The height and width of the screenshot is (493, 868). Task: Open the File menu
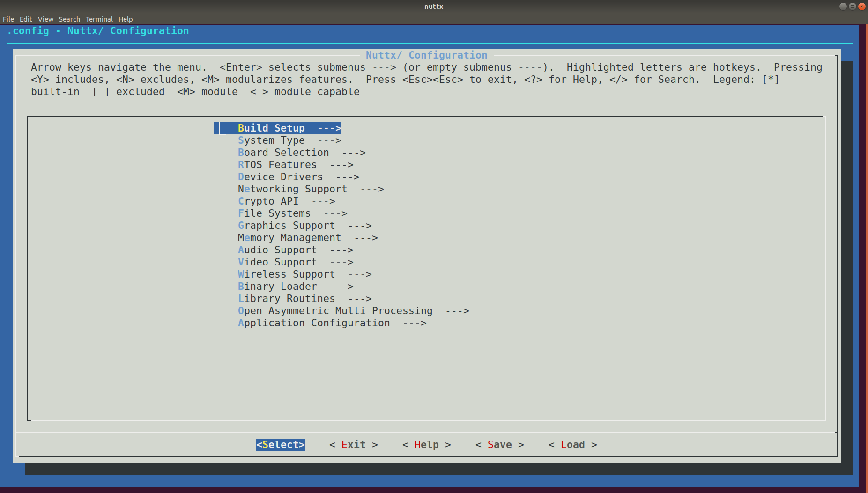(x=8, y=19)
